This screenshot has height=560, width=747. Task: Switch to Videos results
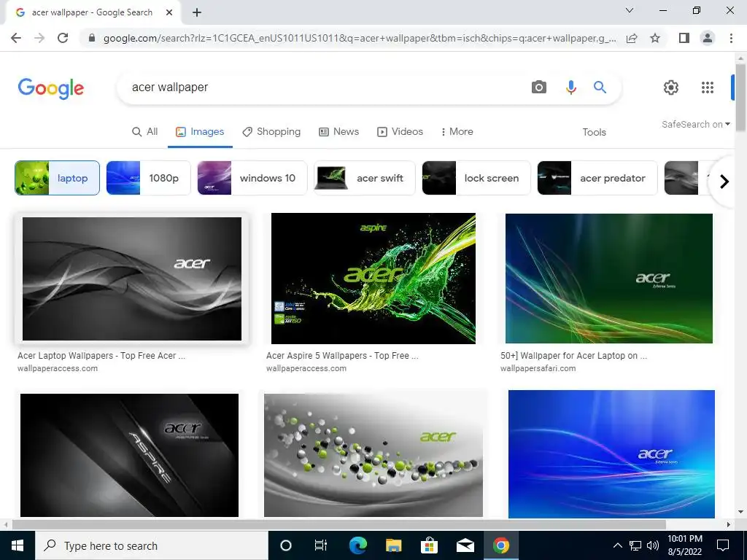pyautogui.click(x=400, y=132)
